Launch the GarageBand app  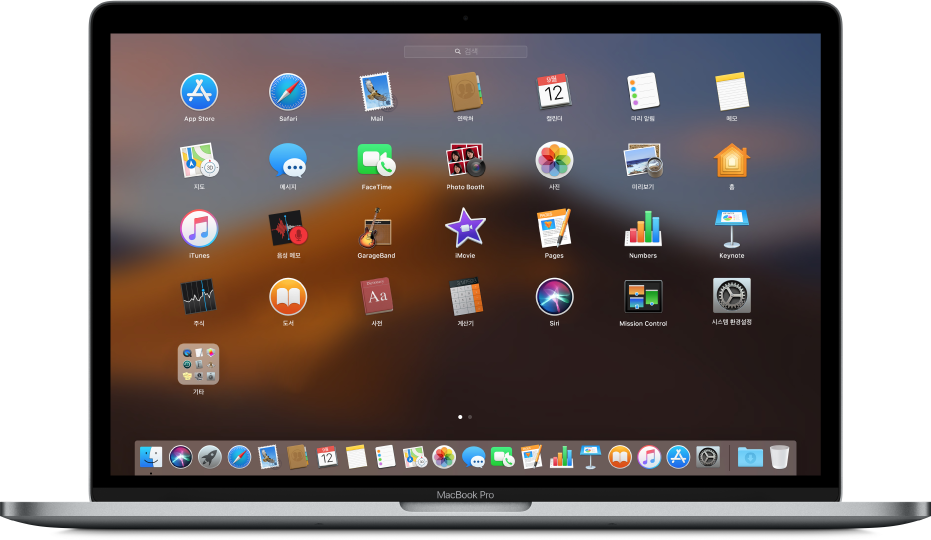(375, 228)
